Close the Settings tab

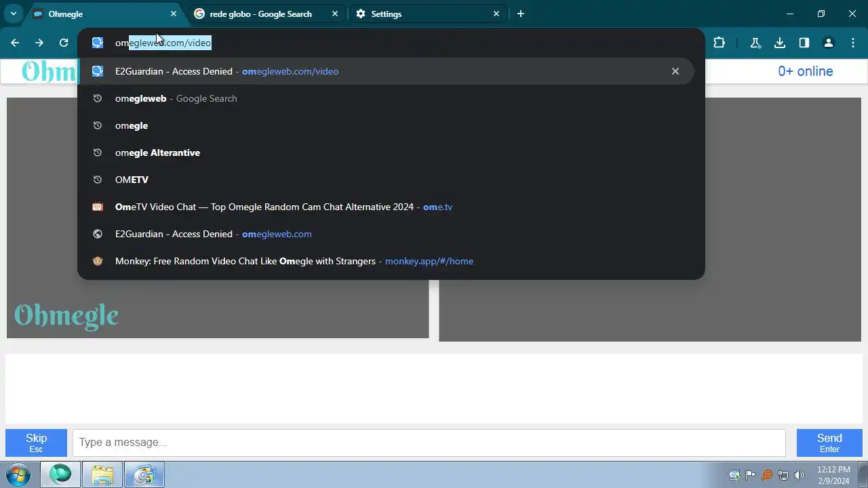click(496, 14)
